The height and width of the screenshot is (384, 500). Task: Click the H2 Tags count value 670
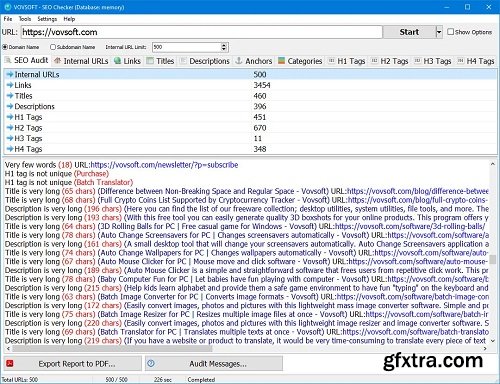tap(260, 128)
